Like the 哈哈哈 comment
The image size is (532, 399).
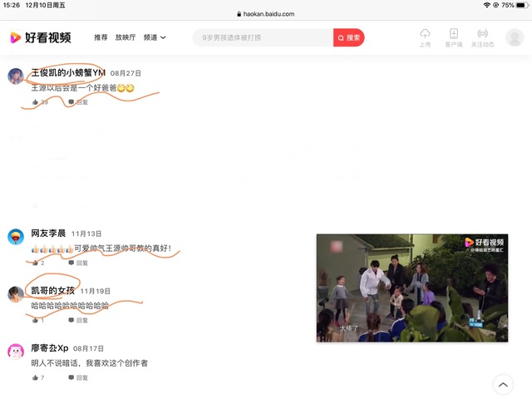[38, 320]
